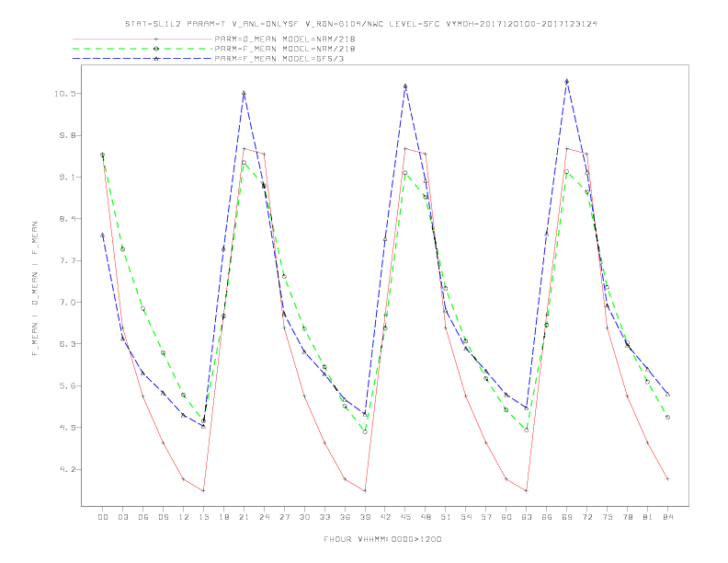Viewport: 728px width, 563px height.
Task: Click y-axis tick label 9.1
Action: (x=67, y=177)
